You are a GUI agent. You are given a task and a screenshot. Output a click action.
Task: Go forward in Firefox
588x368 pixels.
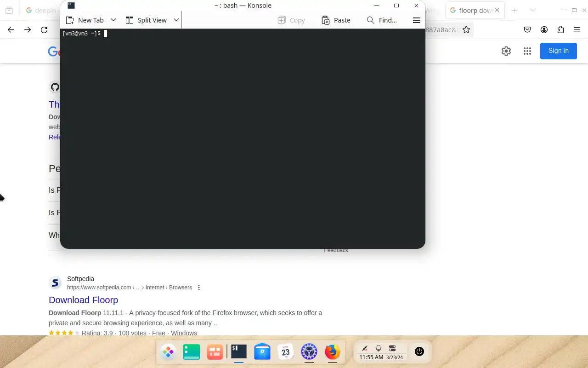(28, 30)
